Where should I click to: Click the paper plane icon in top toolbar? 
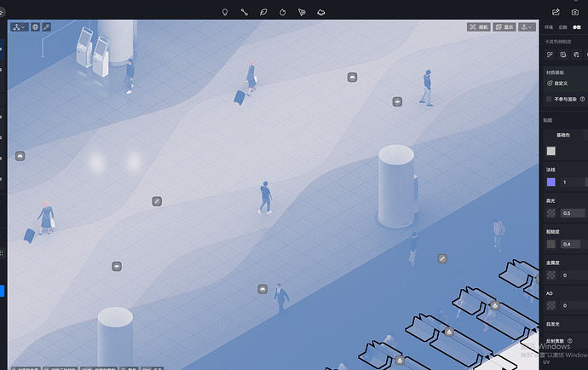pyautogui.click(x=302, y=12)
